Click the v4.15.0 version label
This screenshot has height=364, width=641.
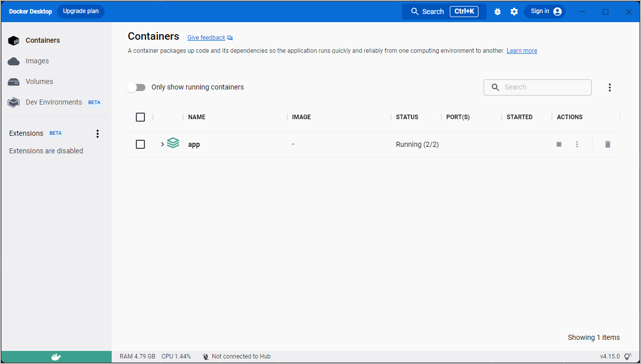(610, 356)
